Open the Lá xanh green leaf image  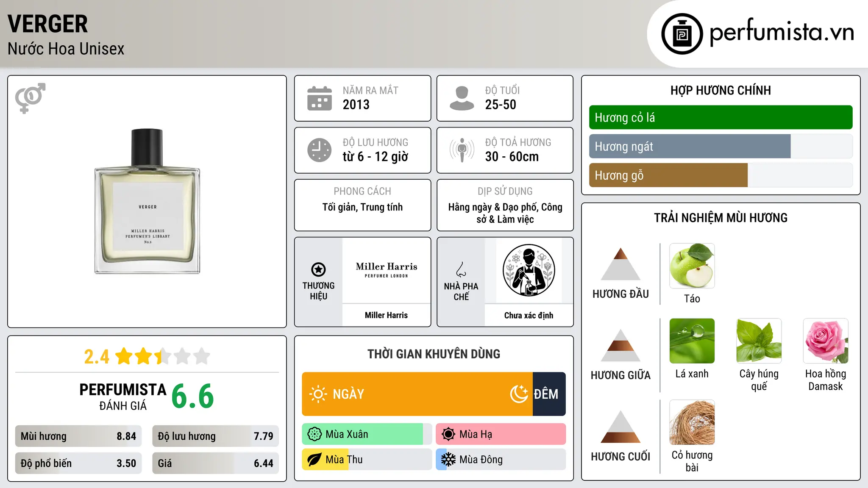click(x=692, y=341)
